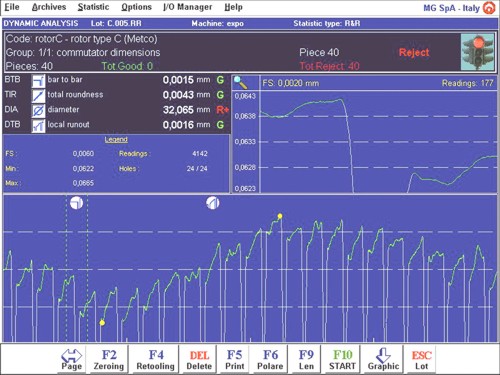The width and height of the screenshot is (500, 375).
Task: Click the Piece 40 label
Action: [319, 52]
